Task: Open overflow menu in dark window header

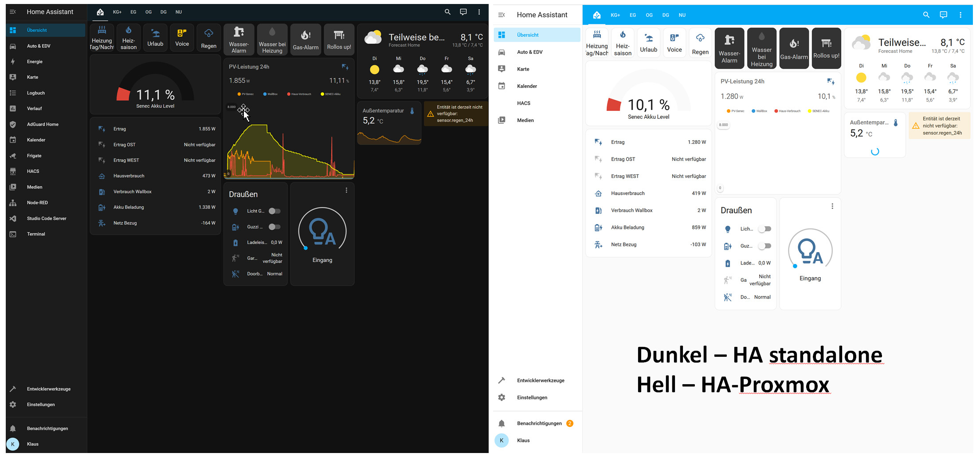Action: tap(479, 12)
